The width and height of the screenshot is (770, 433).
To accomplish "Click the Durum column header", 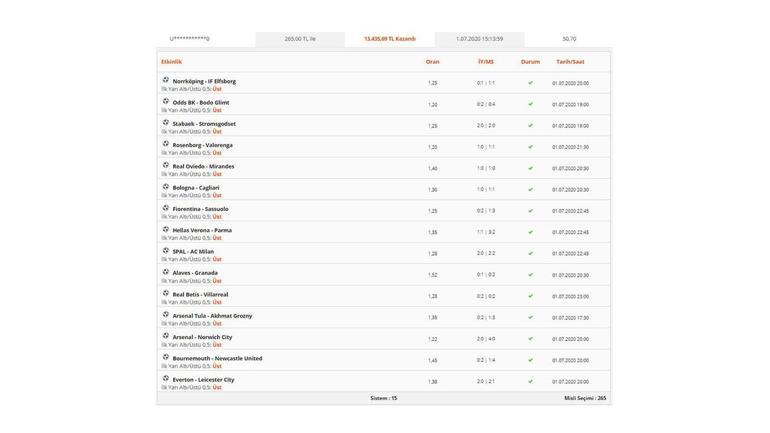I will (530, 62).
